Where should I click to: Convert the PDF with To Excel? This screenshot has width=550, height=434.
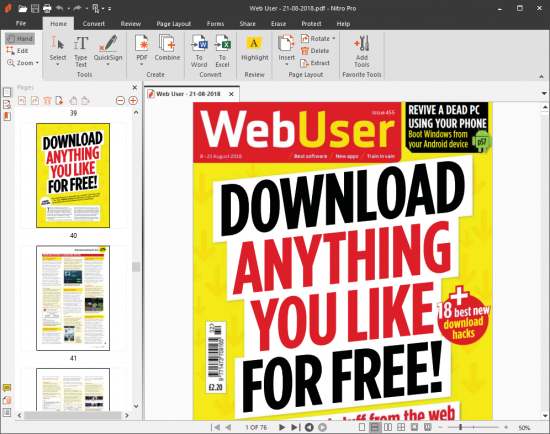pos(222,51)
